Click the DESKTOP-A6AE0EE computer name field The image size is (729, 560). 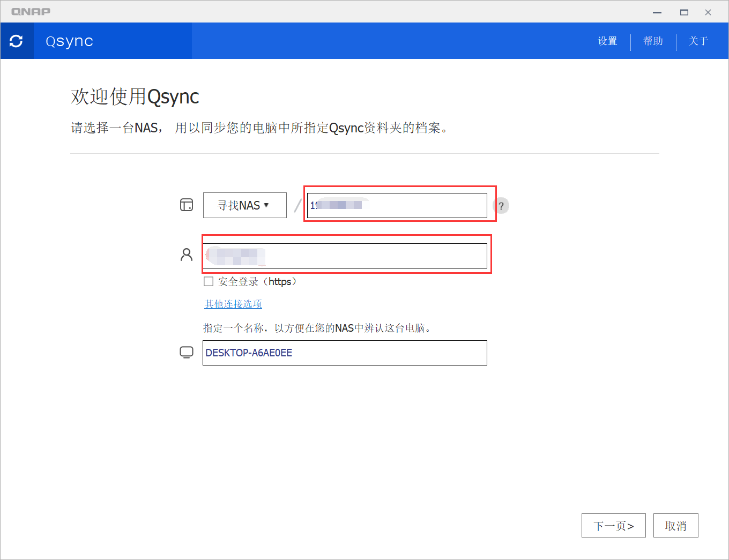tap(345, 353)
